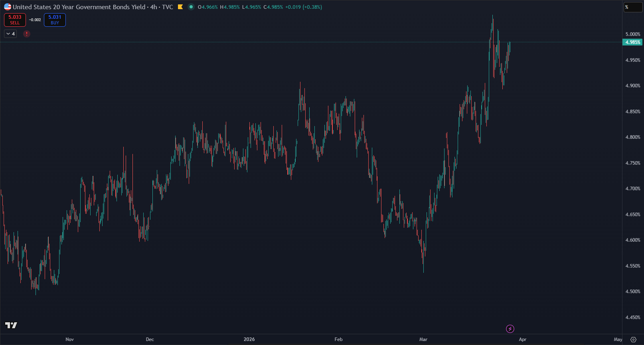Open the symbol title United States 20 Year
644x345 pixels.
(79, 7)
